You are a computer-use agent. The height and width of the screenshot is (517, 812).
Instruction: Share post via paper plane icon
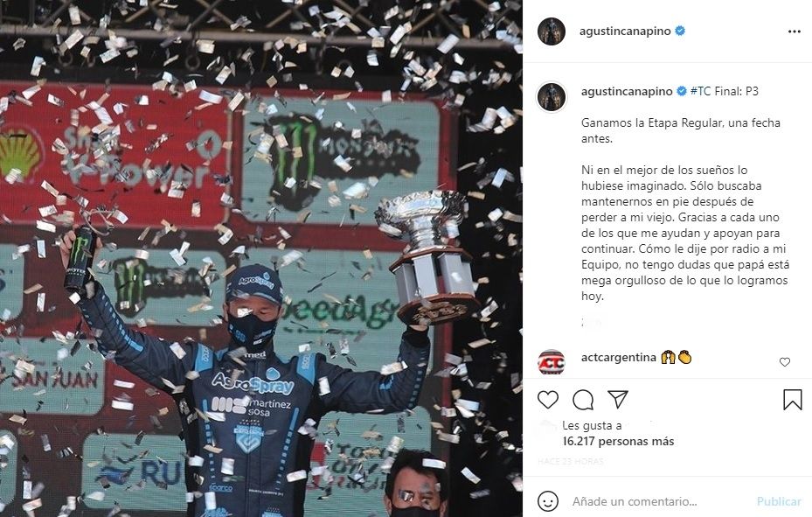click(x=618, y=399)
